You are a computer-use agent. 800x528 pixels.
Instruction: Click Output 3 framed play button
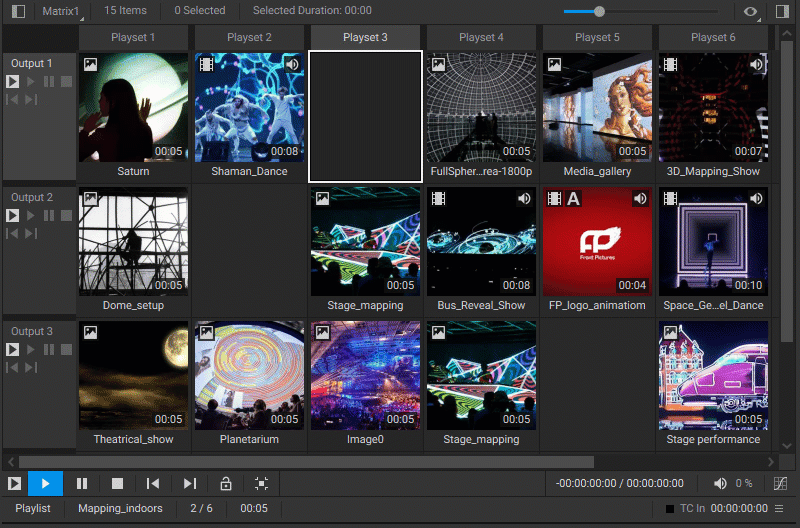point(13,349)
